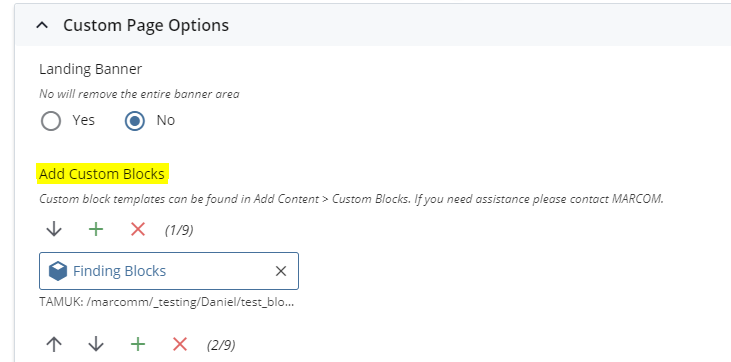
Task: Remove block 2/9 with the red X
Action: click(x=180, y=345)
